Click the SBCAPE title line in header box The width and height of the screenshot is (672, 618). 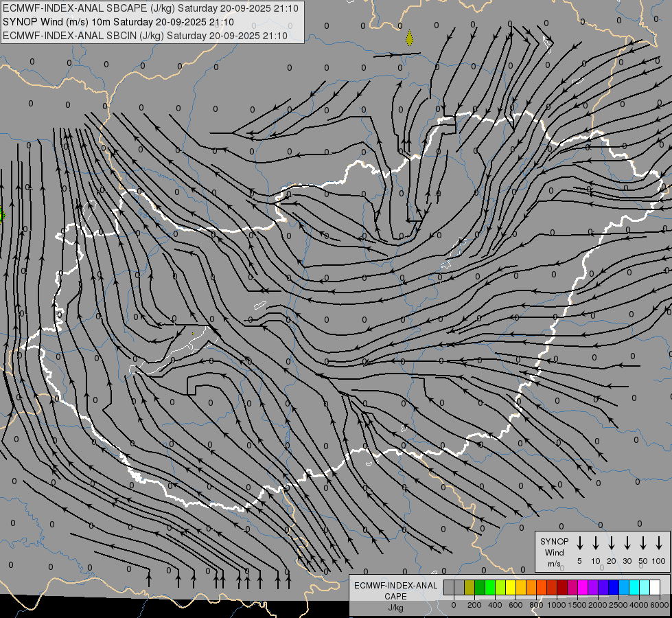pyautogui.click(x=150, y=8)
